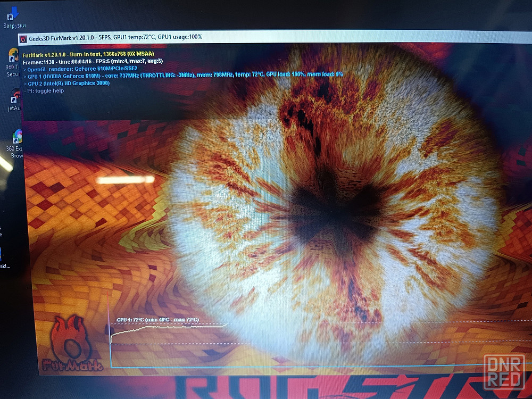The width and height of the screenshot is (532, 399).
Task: Launch the 360 Extreme Browser desktop icon
Action: pos(15,144)
